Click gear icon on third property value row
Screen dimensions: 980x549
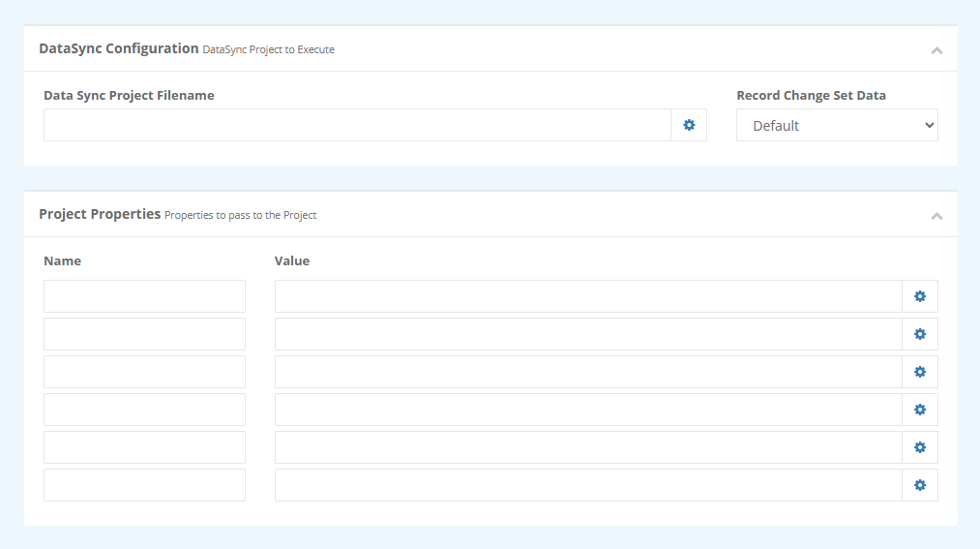920,372
